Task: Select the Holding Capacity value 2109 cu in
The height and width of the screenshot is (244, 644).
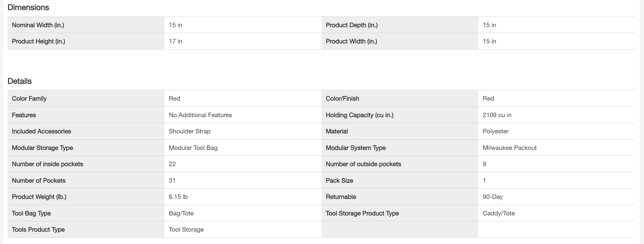Action: coord(497,115)
